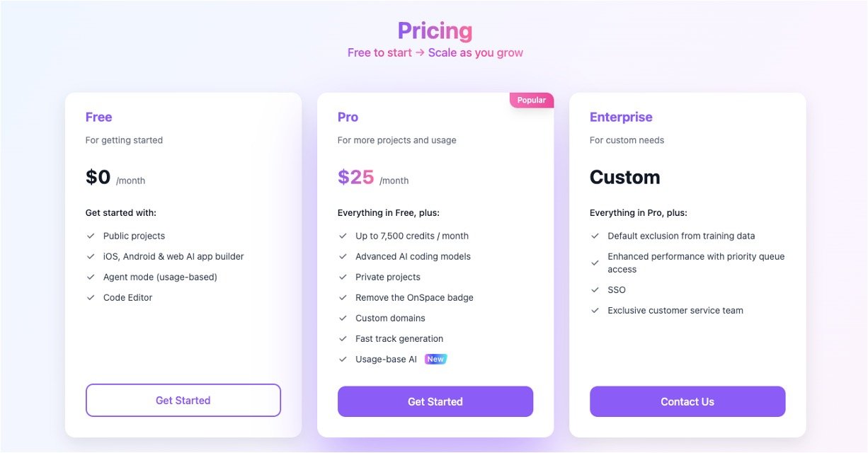Select the Enterprise plan title
The width and height of the screenshot is (868, 453).
[x=621, y=117]
